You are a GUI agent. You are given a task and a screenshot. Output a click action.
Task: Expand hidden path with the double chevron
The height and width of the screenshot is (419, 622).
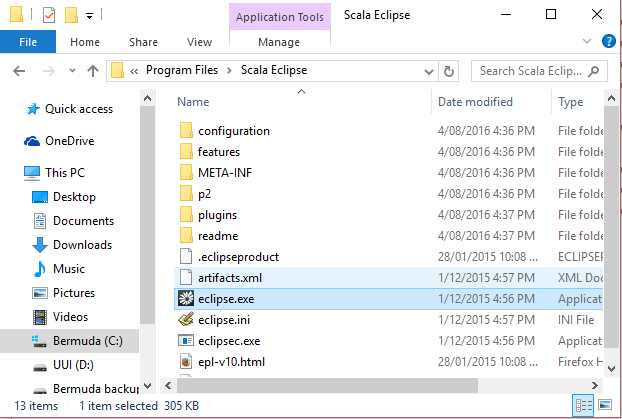[134, 71]
